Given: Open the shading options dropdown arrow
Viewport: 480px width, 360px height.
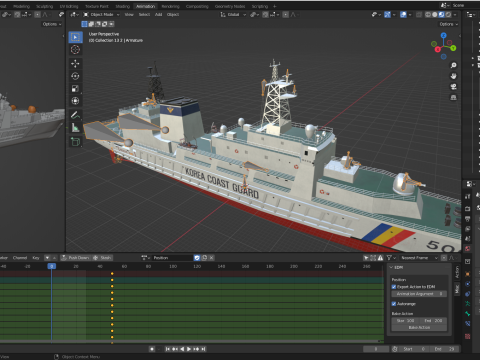Looking at the screenshot, I should point(455,15).
